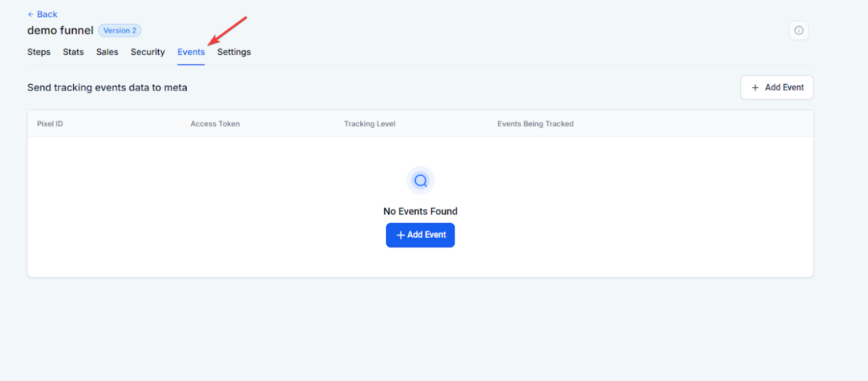Click the info icon at top right
The width and height of the screenshot is (868, 381).
click(x=798, y=30)
